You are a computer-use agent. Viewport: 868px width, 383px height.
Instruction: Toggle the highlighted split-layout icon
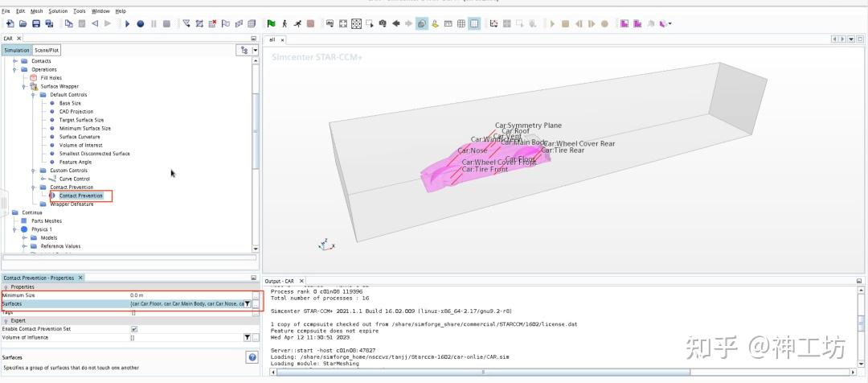click(474, 23)
